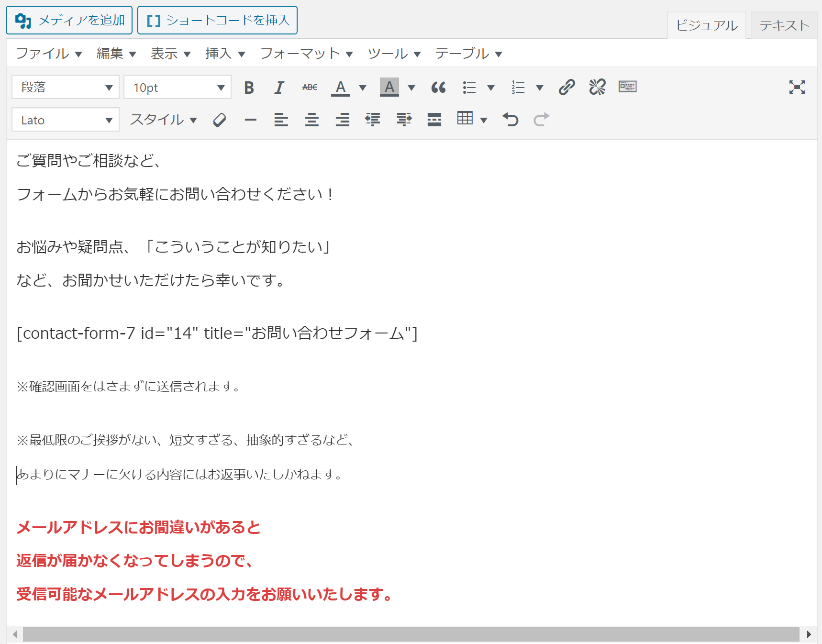822x644 pixels.
Task: Click the line フォームからお気軽にお問い合わせください！
Action: [175, 194]
